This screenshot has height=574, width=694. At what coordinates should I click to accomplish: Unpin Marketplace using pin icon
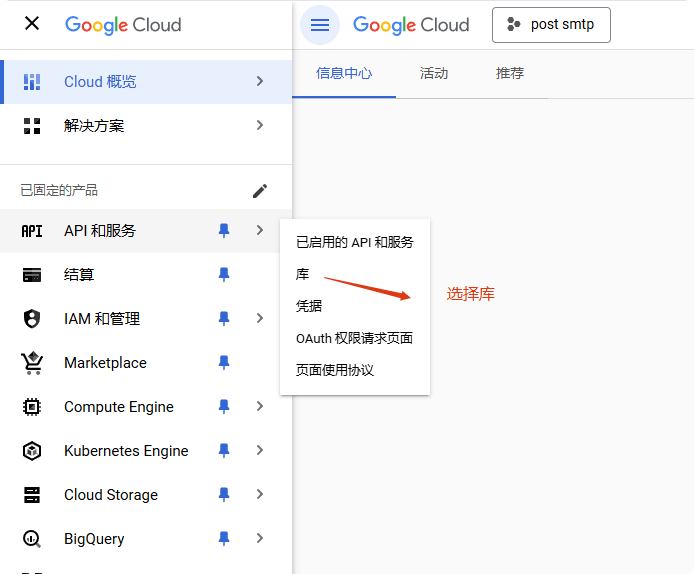224,363
